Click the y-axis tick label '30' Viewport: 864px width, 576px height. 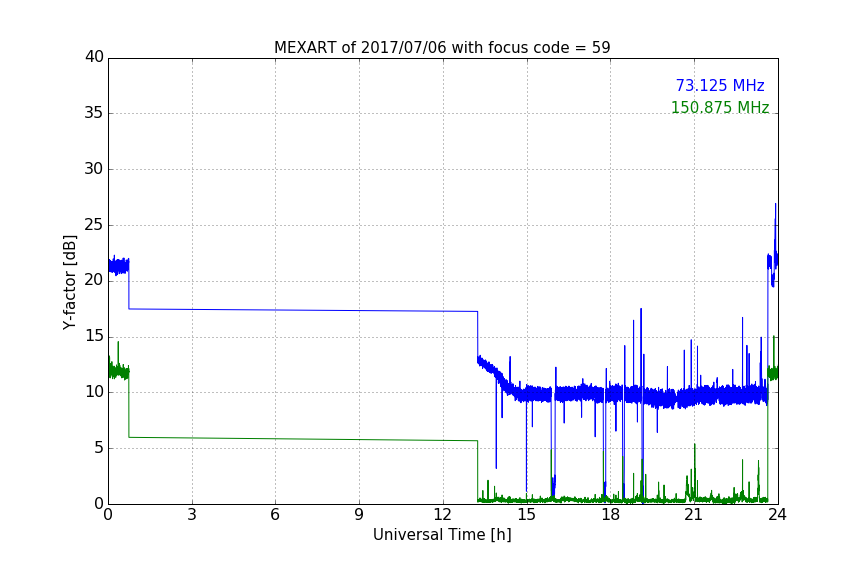tap(94, 169)
